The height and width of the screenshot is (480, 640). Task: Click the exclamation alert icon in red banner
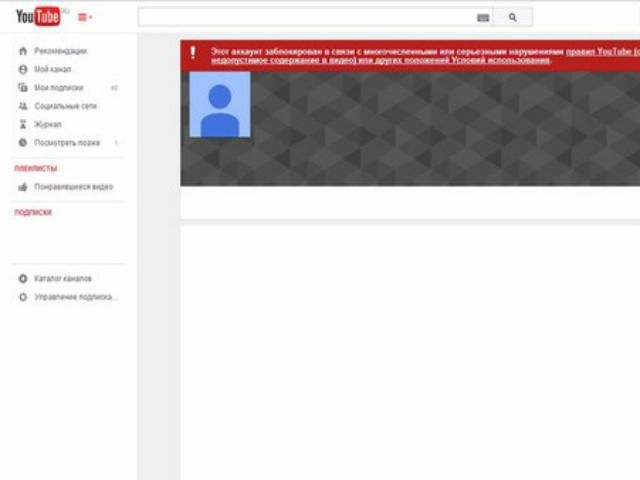193,53
